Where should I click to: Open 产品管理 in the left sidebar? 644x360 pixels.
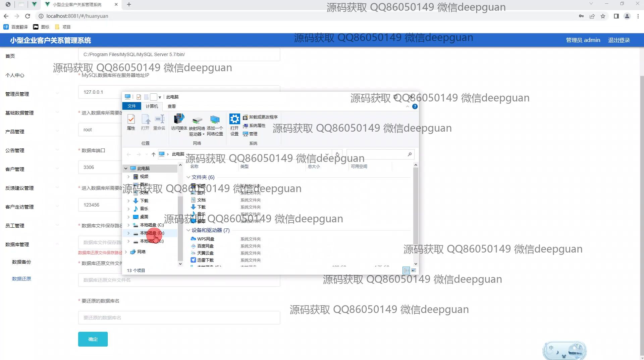point(15,132)
